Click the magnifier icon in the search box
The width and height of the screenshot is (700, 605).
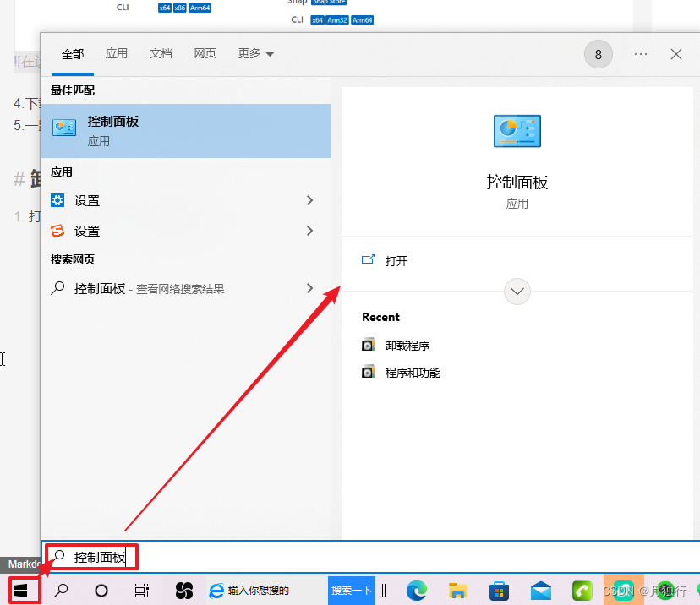pos(59,556)
